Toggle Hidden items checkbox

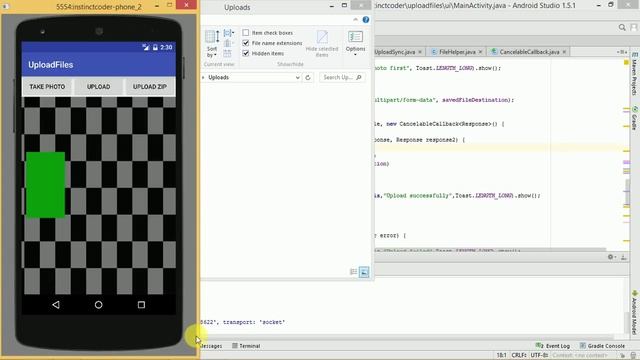(x=263, y=53)
